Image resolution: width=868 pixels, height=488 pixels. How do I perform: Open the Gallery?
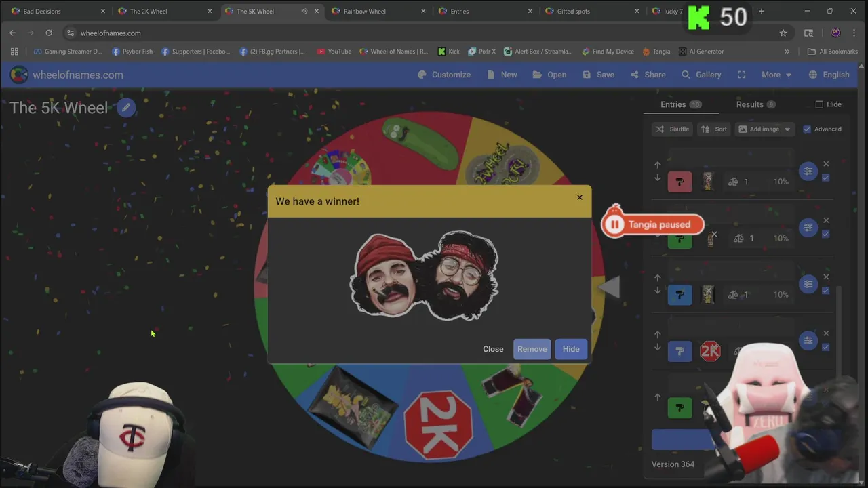pos(701,75)
